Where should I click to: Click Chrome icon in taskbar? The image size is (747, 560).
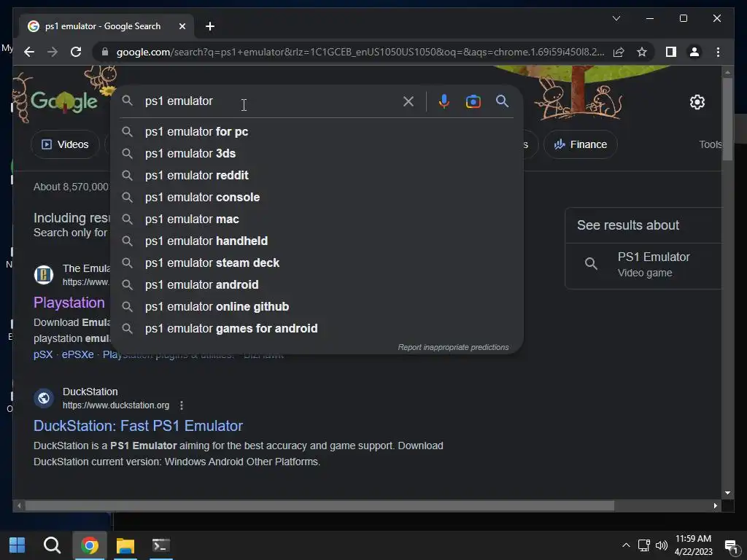[89, 545]
